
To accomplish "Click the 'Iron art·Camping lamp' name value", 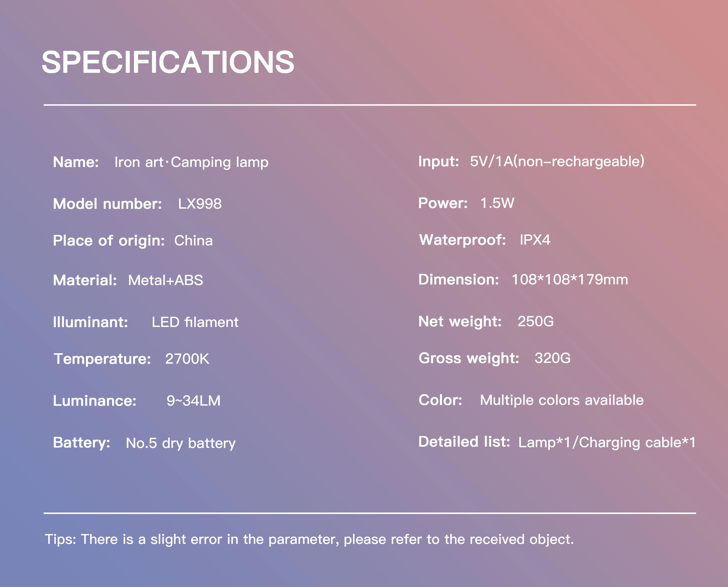I will (x=191, y=162).
